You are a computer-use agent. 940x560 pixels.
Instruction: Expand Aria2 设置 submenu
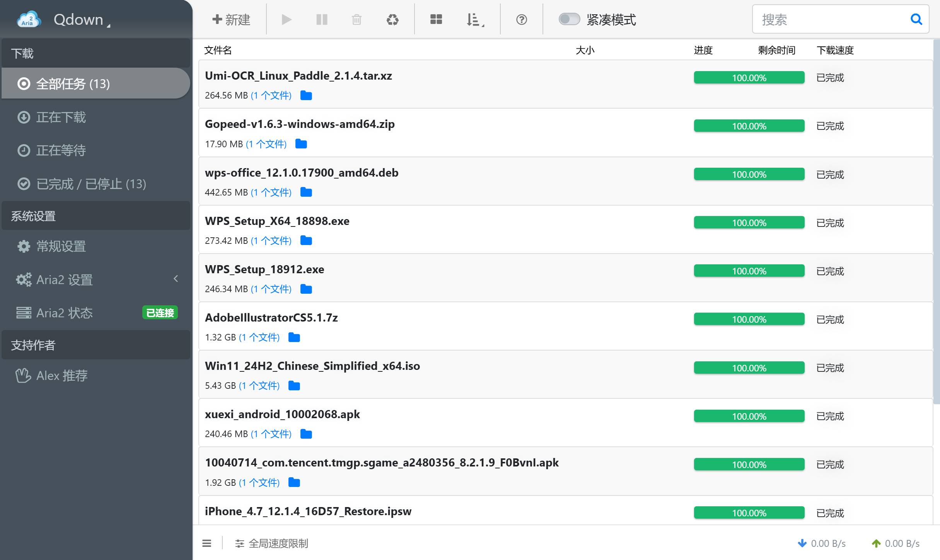point(96,279)
